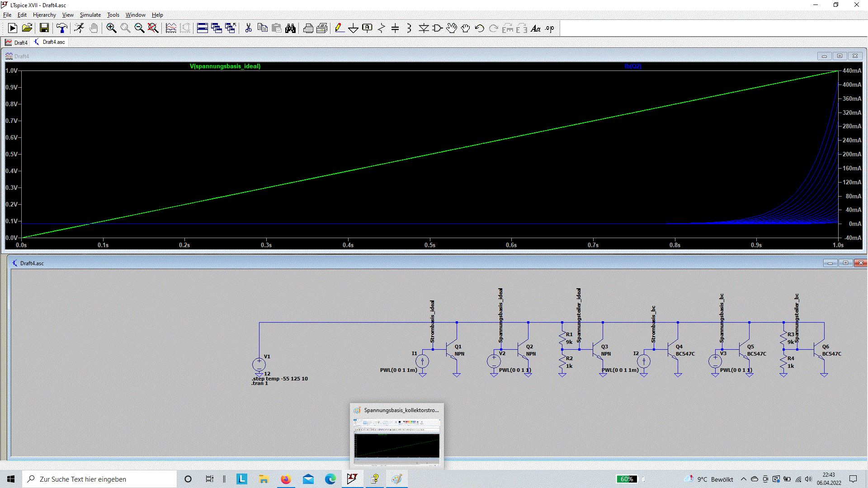Click the V(spannungsbasis_ideal) trace label
868x488 pixels.
coord(225,66)
